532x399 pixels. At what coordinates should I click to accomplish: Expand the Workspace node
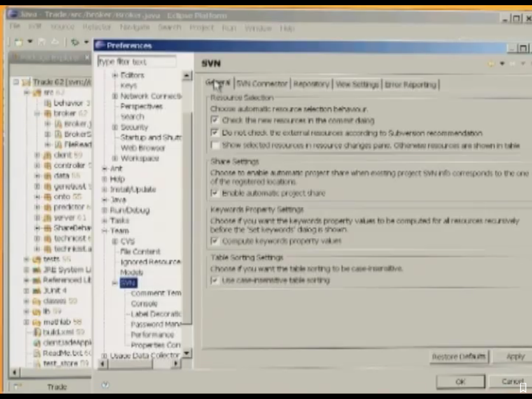pos(115,158)
